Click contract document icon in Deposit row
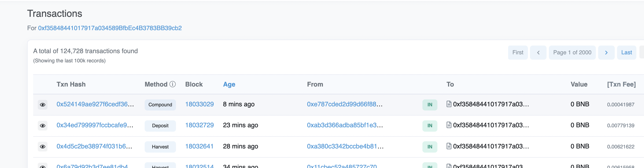Viewport: 644px width, 168px height. tap(449, 125)
